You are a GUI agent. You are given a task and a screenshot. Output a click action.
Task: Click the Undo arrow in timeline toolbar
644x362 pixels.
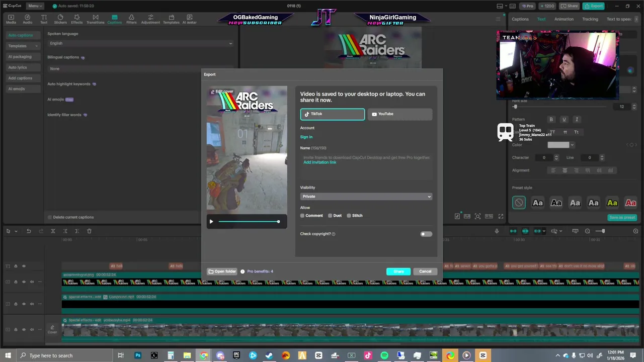point(29,231)
